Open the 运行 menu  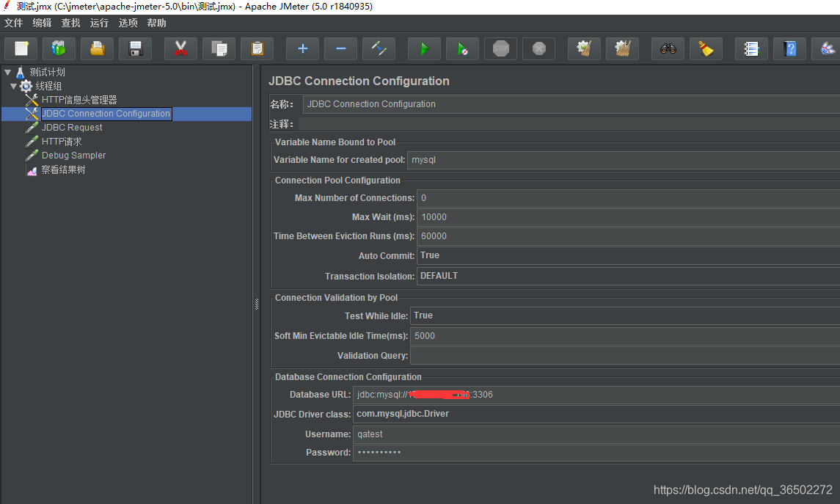tap(99, 23)
